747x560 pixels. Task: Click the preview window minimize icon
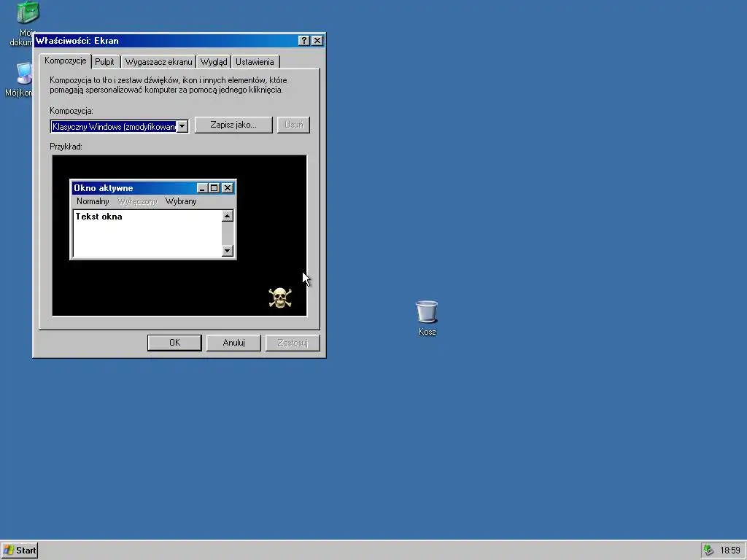pyautogui.click(x=202, y=188)
